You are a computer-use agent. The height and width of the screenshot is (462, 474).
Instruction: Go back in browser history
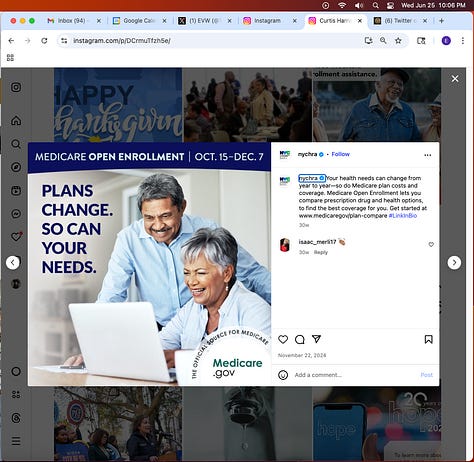coord(11,41)
